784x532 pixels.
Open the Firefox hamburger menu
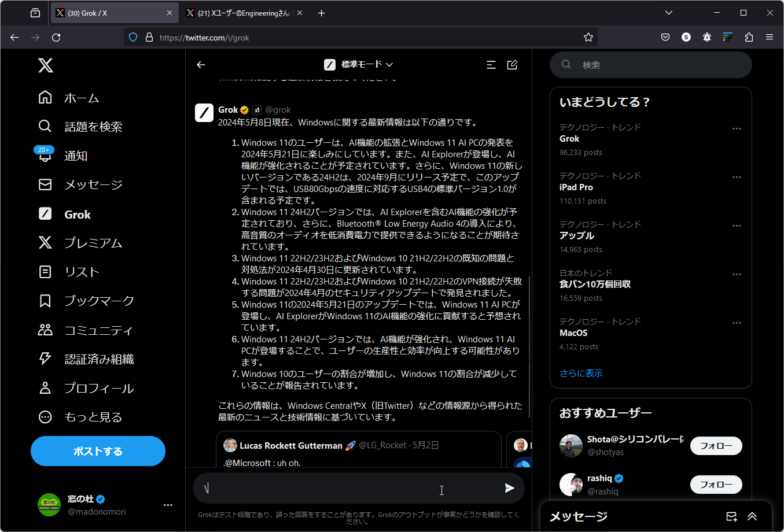(x=770, y=36)
